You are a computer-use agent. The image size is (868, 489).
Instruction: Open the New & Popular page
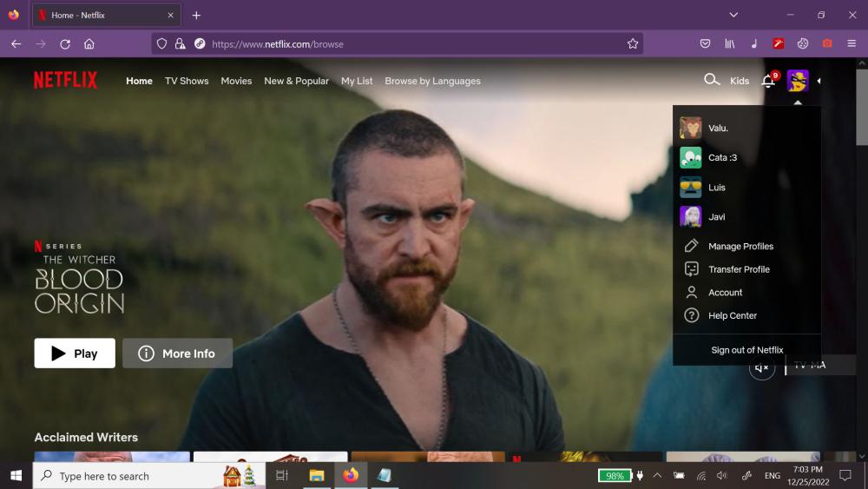click(x=296, y=81)
